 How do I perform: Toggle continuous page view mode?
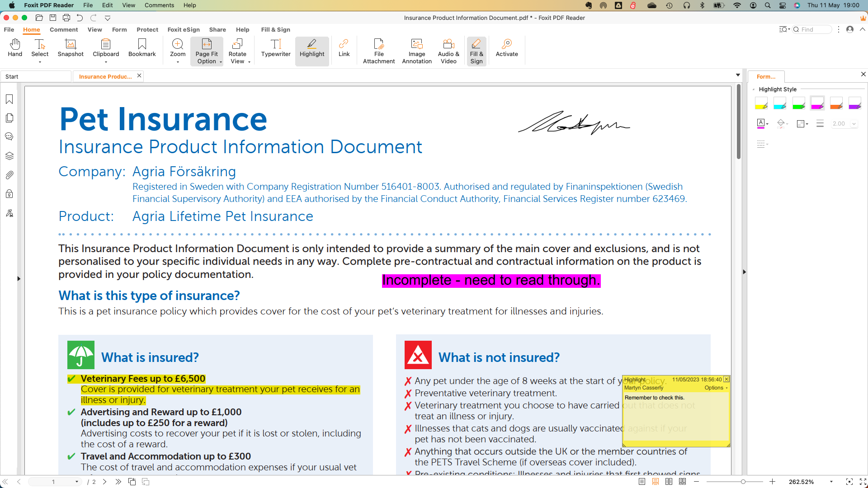656,482
